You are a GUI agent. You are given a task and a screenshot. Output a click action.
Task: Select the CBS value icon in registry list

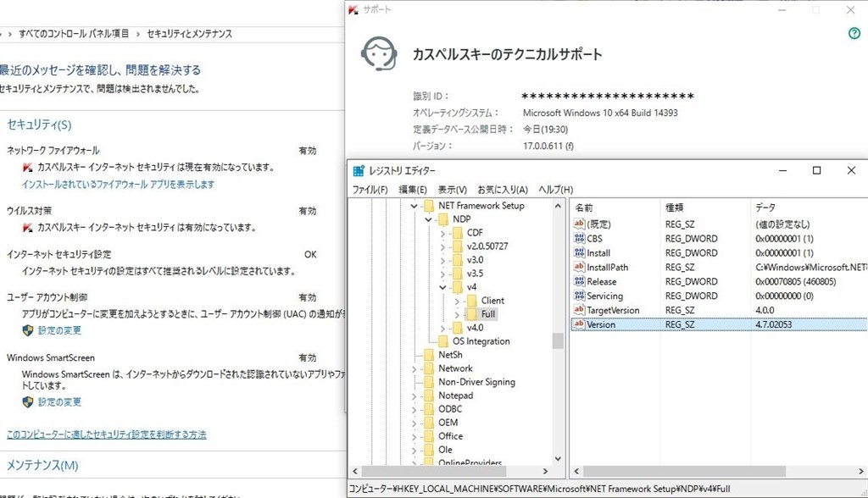579,239
